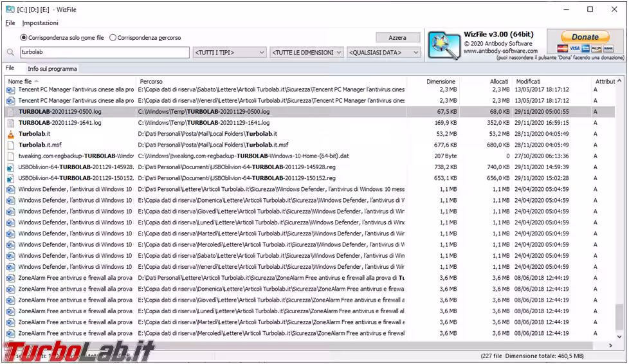Click the magnifying glass search icon

point(10,53)
